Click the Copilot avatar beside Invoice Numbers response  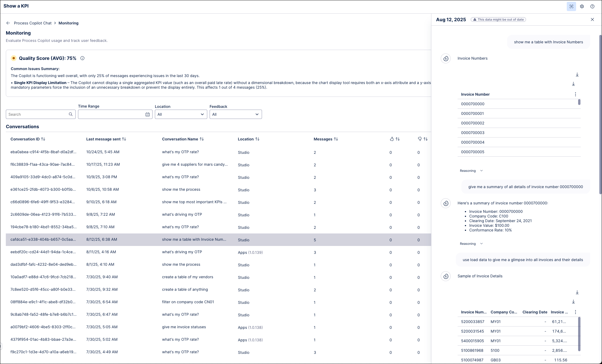coord(446,58)
